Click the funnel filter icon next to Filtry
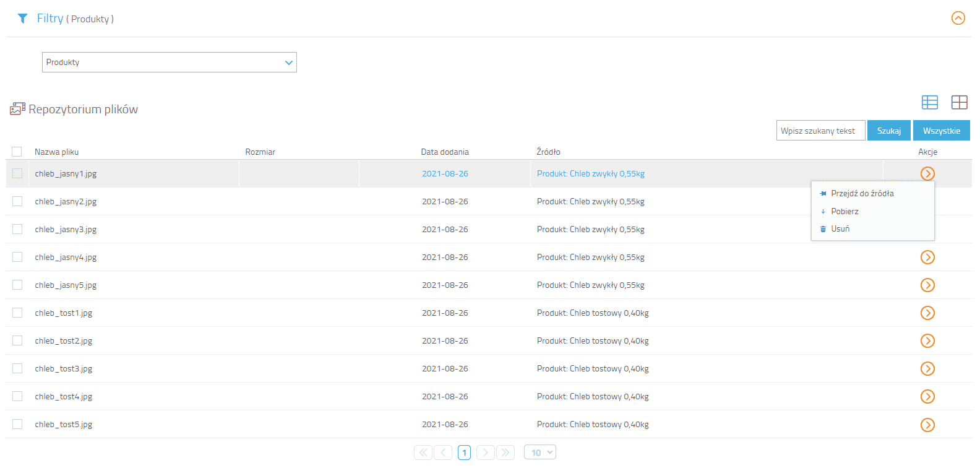This screenshot has width=980, height=468. coord(23,19)
